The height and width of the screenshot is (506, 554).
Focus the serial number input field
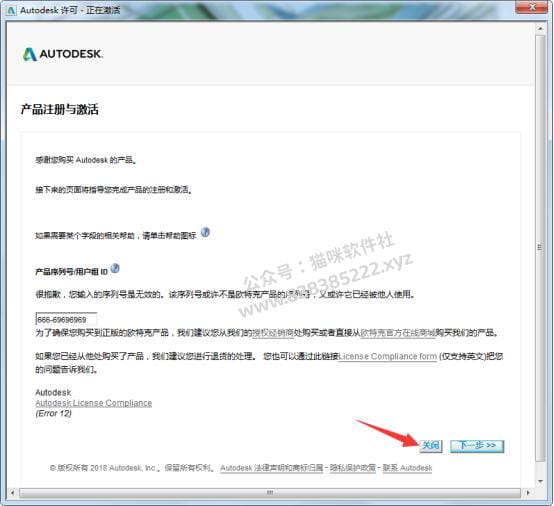tap(66, 319)
